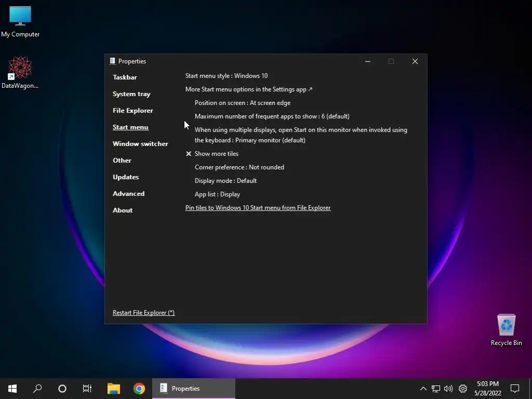Switch to the Other section
Viewport: 532px width, 399px height.
pyautogui.click(x=122, y=161)
